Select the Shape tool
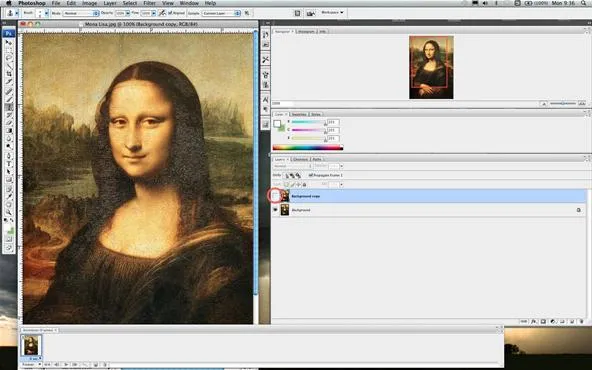Screen dimensions: 592x370 pos(9,180)
